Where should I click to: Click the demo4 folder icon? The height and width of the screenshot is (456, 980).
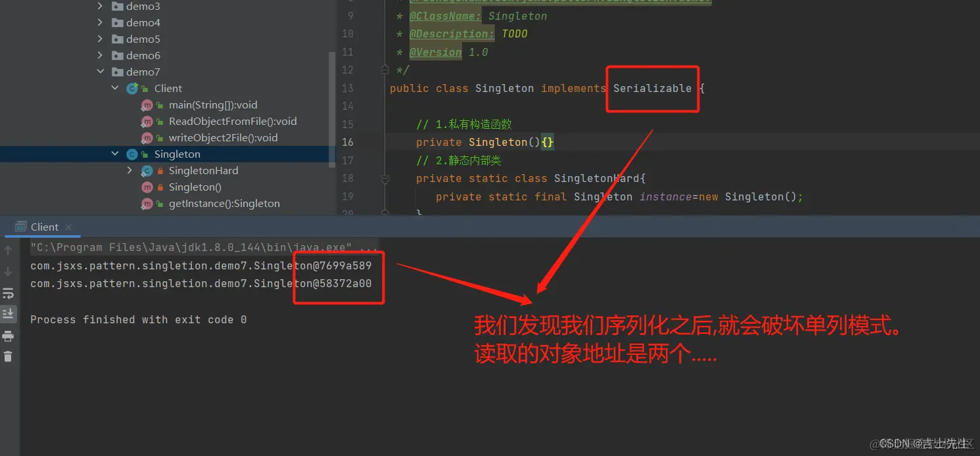click(118, 22)
